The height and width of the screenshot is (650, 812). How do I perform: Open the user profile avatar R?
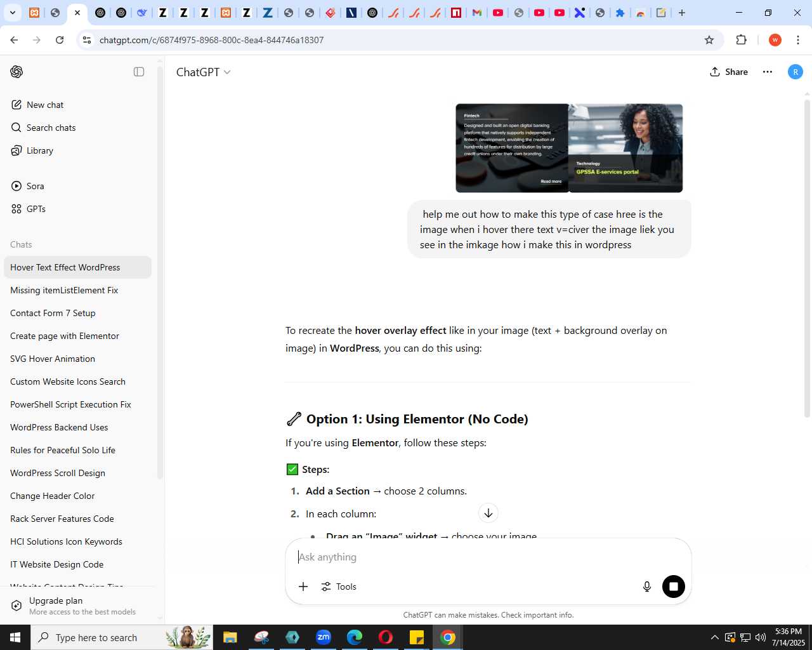pyautogui.click(x=795, y=72)
